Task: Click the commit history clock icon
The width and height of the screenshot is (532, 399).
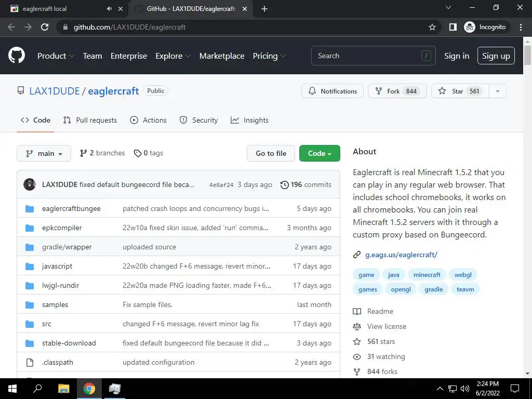Action: tap(284, 184)
